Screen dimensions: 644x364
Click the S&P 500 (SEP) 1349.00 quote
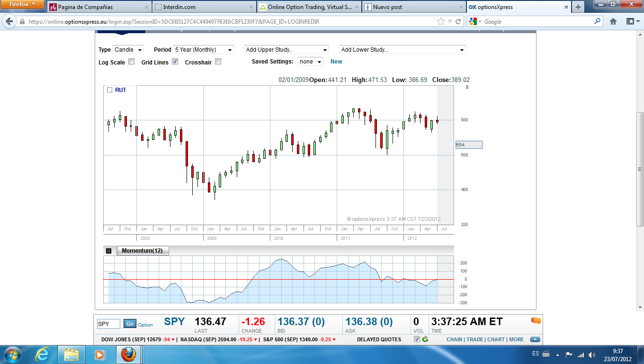tap(299, 339)
